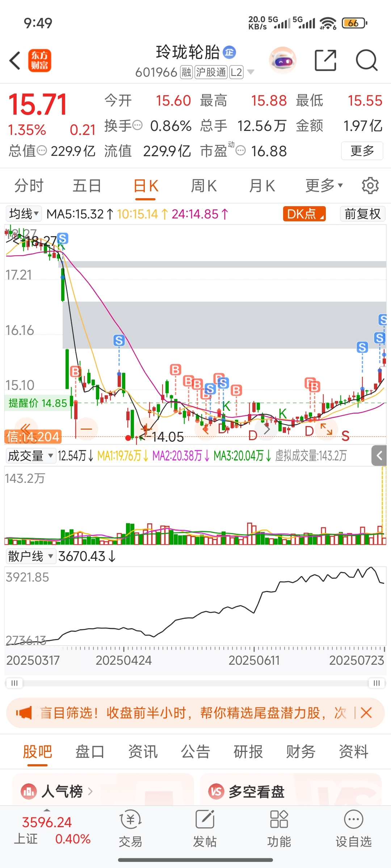Tap the 市盈 info bubble icon
This screenshot has height=868, width=391.
[240, 150]
